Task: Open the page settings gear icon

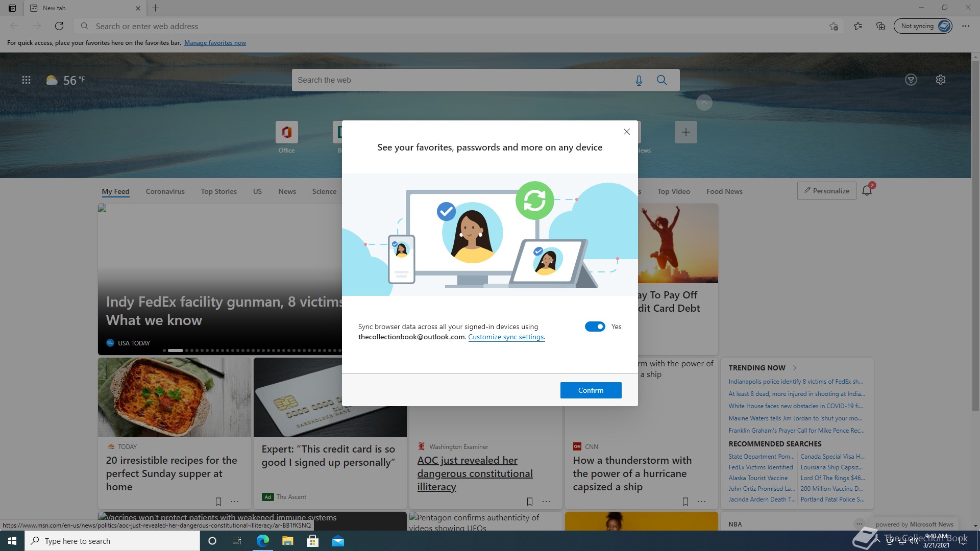Action: 941,80
